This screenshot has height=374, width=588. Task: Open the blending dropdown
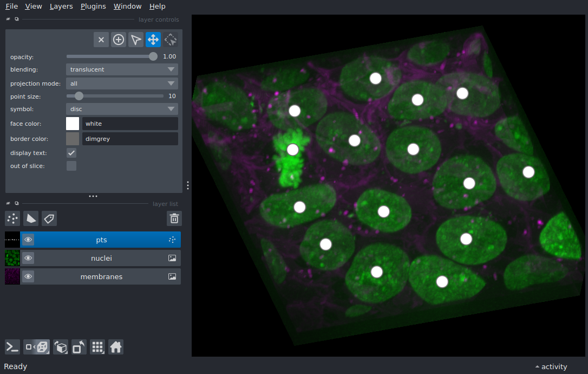coord(122,69)
